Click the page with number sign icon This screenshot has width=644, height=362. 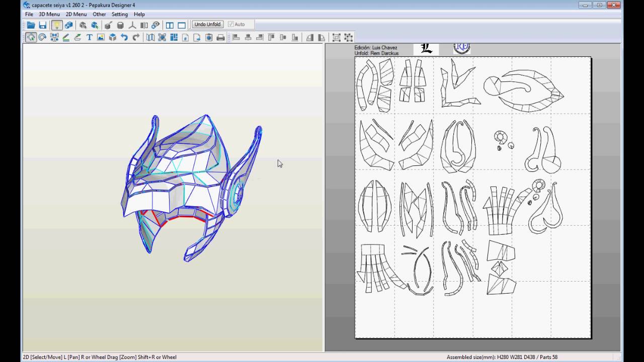click(185, 37)
